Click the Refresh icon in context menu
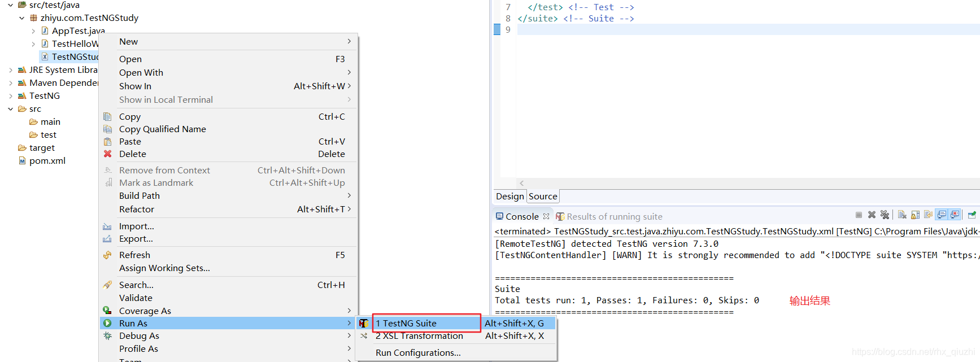 click(x=107, y=255)
